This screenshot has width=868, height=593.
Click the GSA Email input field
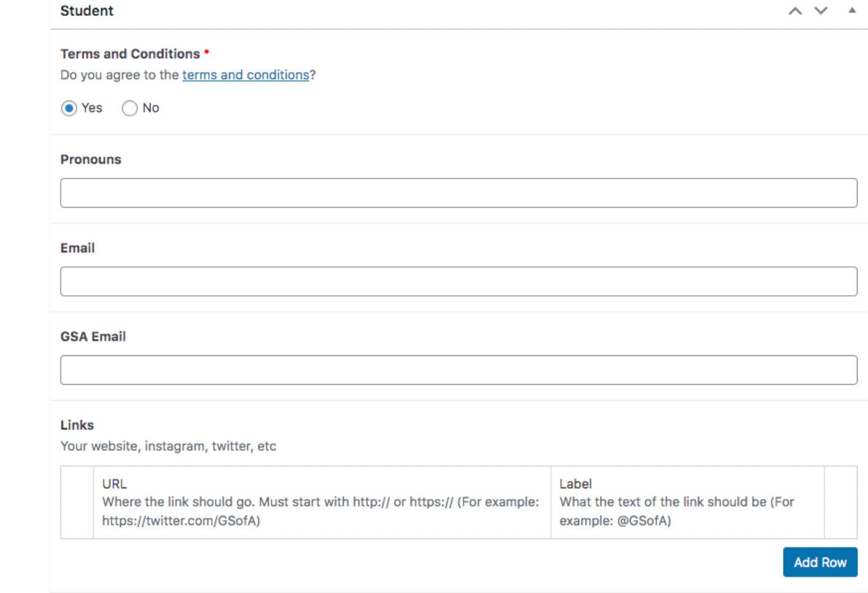458,370
